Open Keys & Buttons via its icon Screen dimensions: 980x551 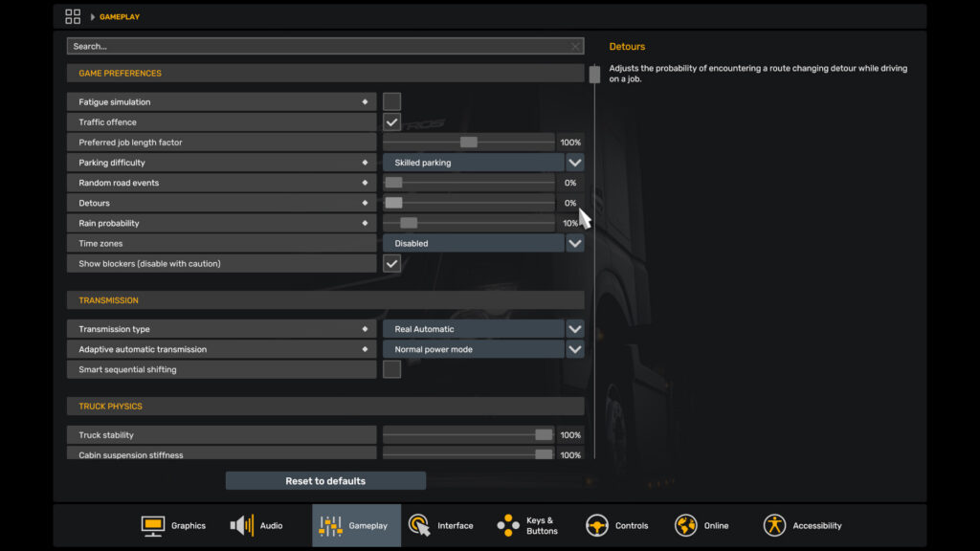click(506, 525)
